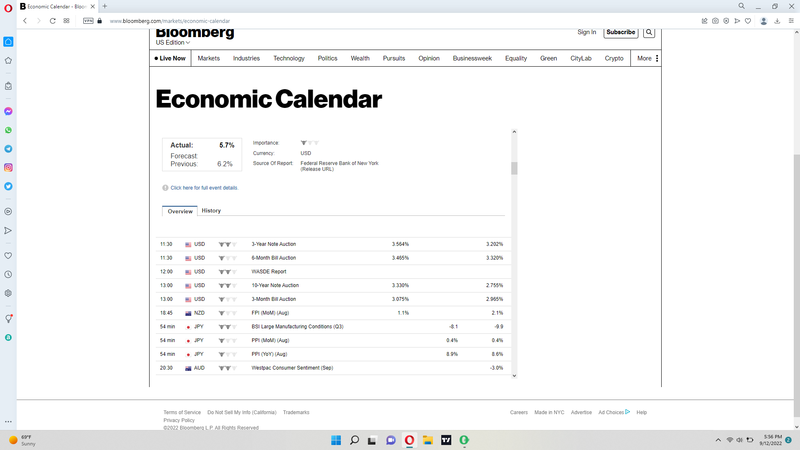800x450 pixels.
Task: Open the speed dial grid icon
Action: click(x=66, y=21)
